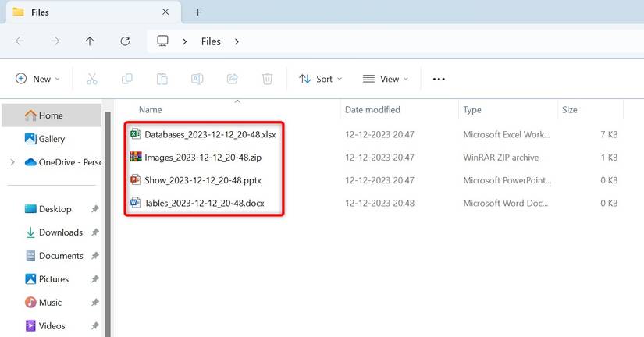The height and width of the screenshot is (337, 644).
Task: Click the chevron after the PC icon
Action: [x=185, y=41]
